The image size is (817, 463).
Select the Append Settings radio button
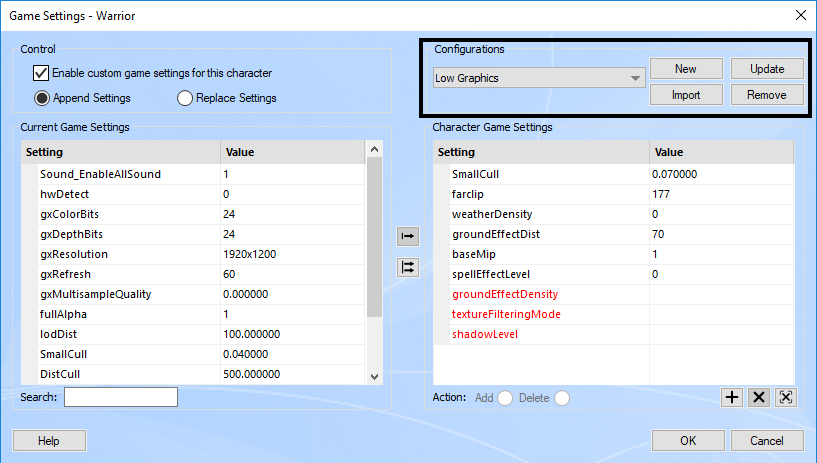(43, 98)
